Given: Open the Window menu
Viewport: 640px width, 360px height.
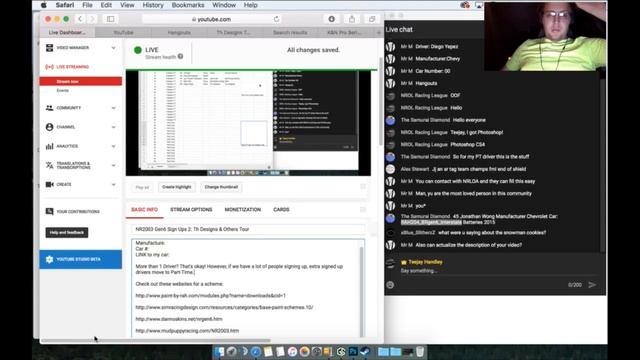Looking at the screenshot, I should [224, 5].
